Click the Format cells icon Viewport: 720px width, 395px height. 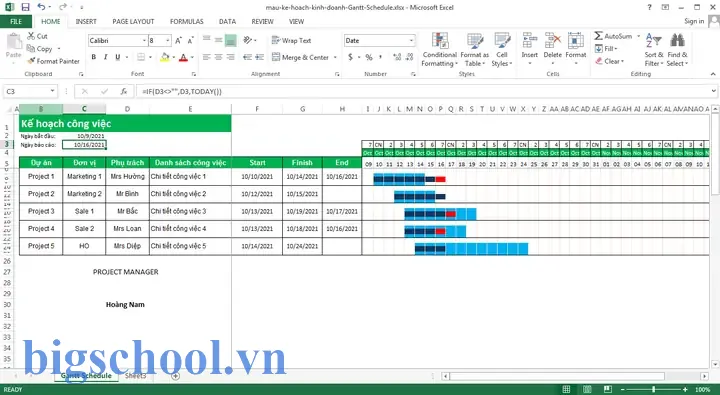coord(576,41)
